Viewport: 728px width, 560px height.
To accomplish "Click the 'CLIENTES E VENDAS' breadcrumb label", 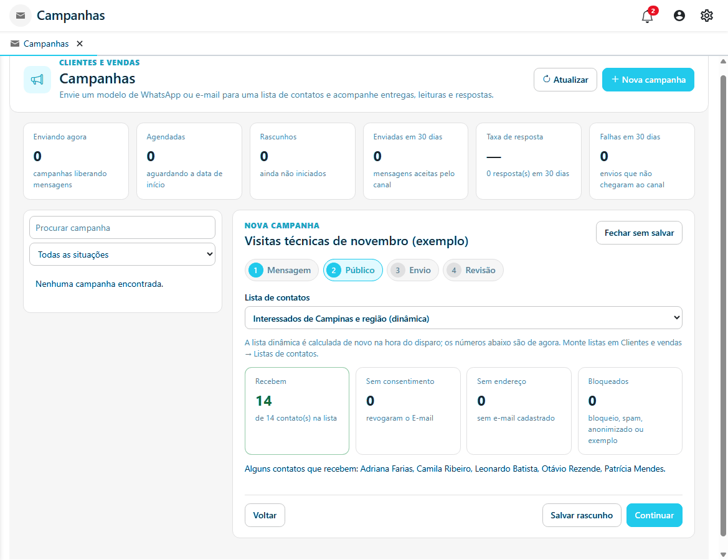I will tap(100, 63).
